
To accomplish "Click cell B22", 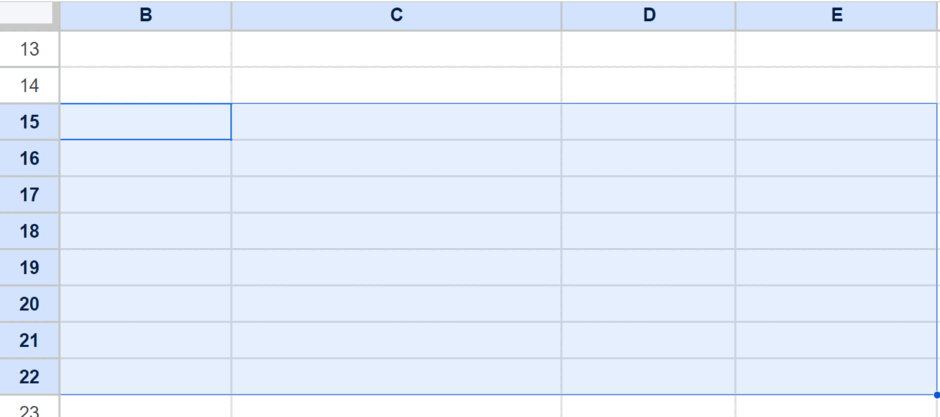I will point(146,377).
